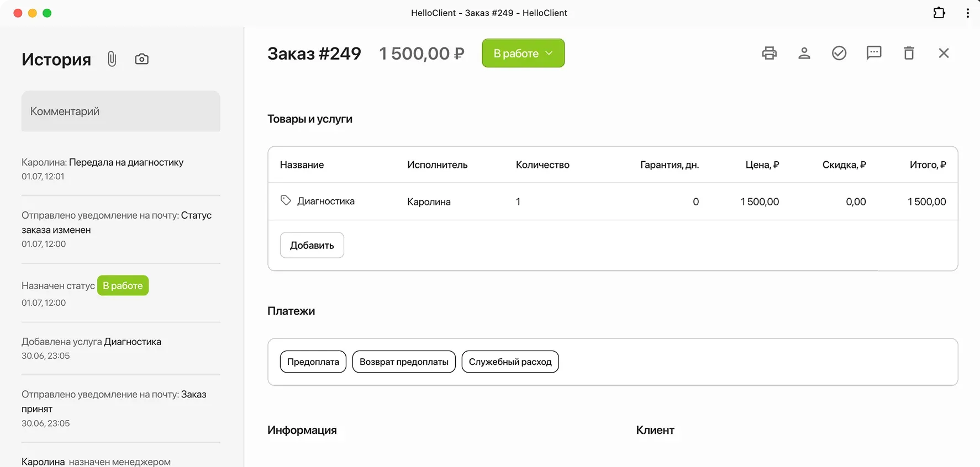Expand the В работе status dropdown
The image size is (980, 467).
[523, 53]
